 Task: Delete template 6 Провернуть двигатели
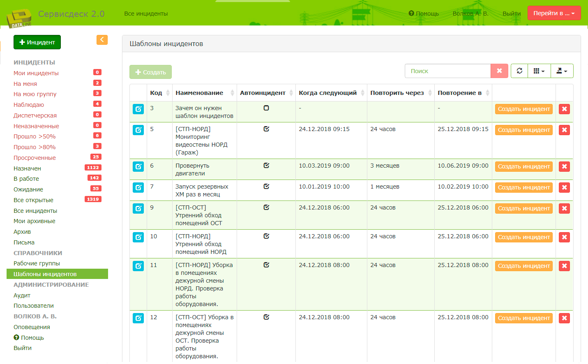click(x=564, y=166)
